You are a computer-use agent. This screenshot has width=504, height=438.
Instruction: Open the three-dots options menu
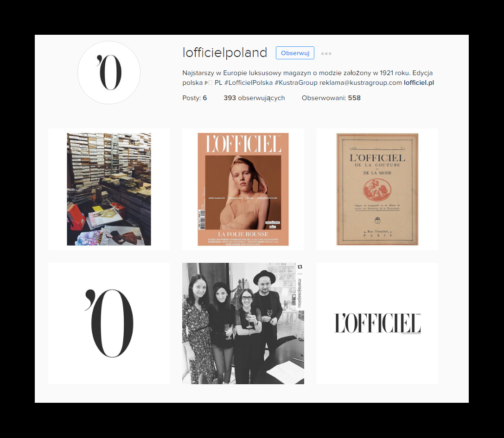(x=326, y=54)
